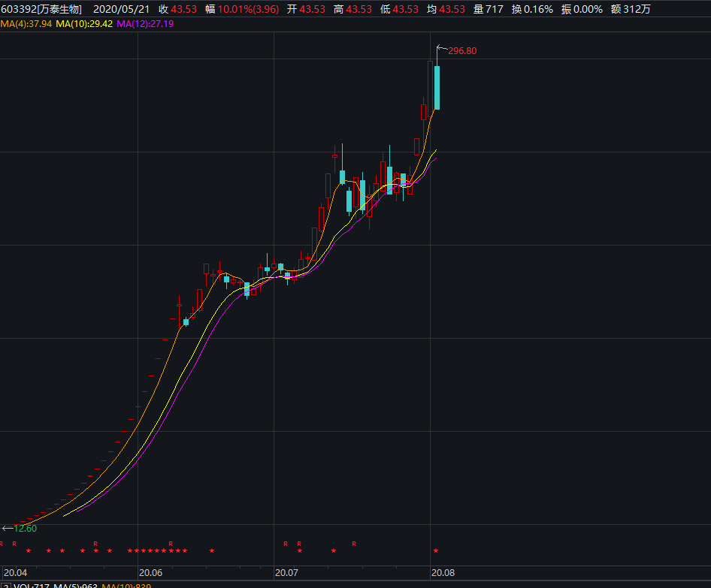Click the 12.60 low price marker

(x=26, y=528)
